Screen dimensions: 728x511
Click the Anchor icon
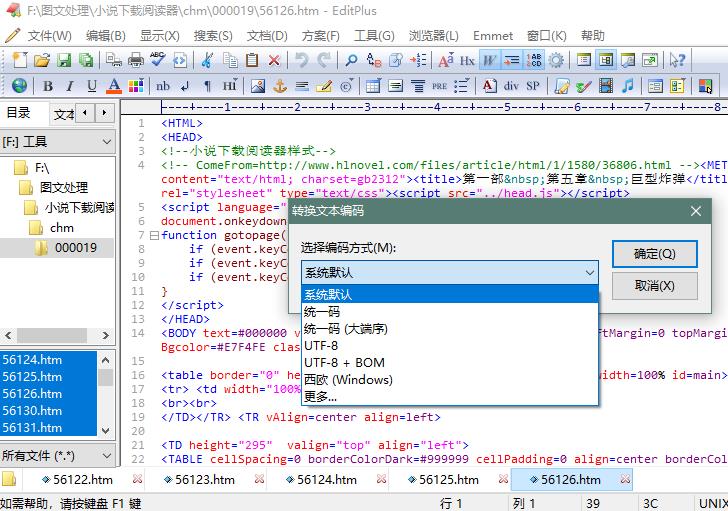click(280, 86)
